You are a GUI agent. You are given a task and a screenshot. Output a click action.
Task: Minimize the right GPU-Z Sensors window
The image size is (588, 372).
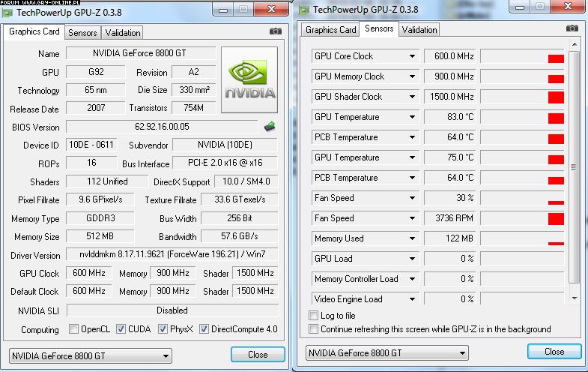pos(519,6)
